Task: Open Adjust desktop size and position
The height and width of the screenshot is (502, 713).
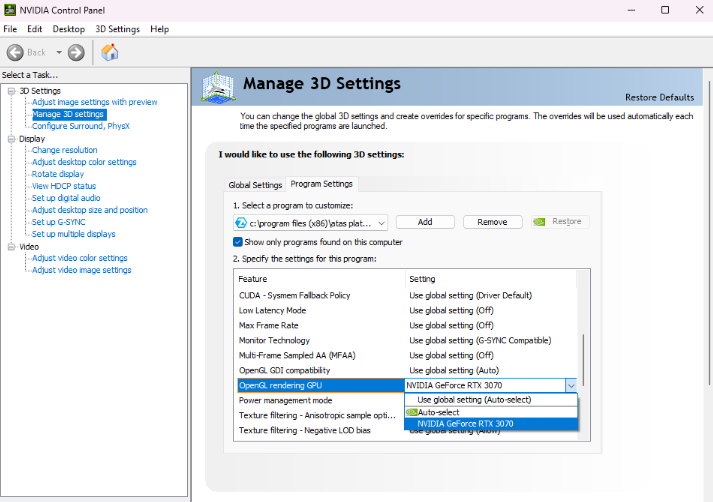Action: [x=90, y=210]
